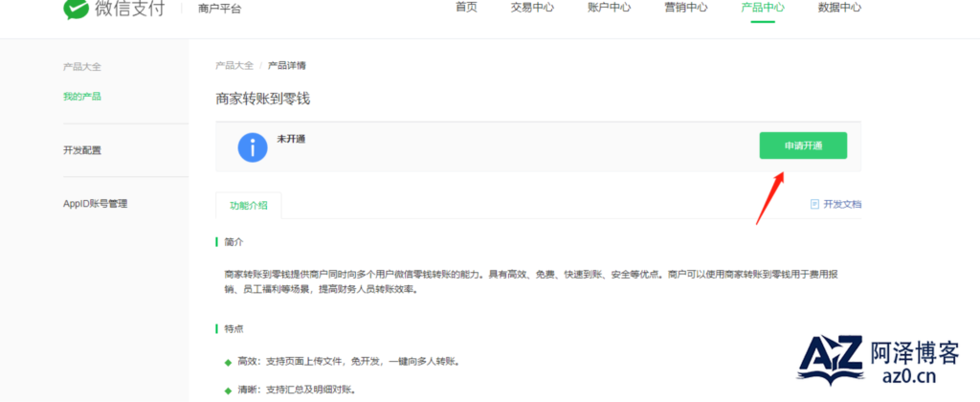Viewport: 980px width, 402px height.
Task: Select the 产品中心 navigation item
Action: pyautogui.click(x=763, y=8)
